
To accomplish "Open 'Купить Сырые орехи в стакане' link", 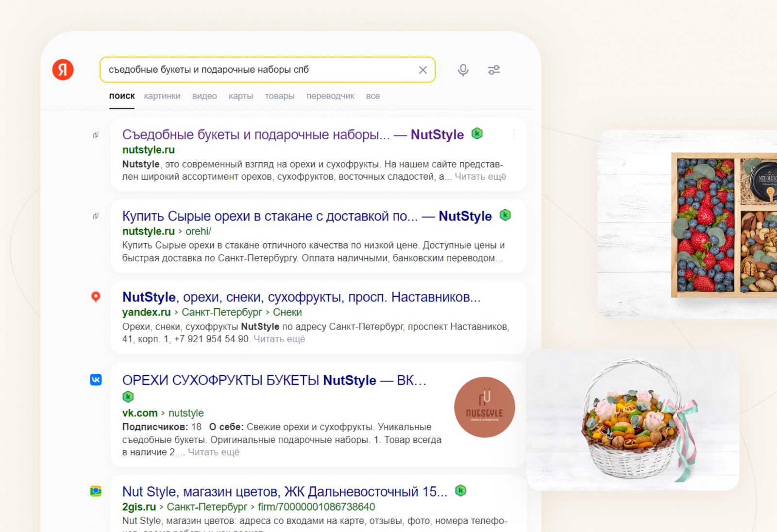I will [x=270, y=216].
